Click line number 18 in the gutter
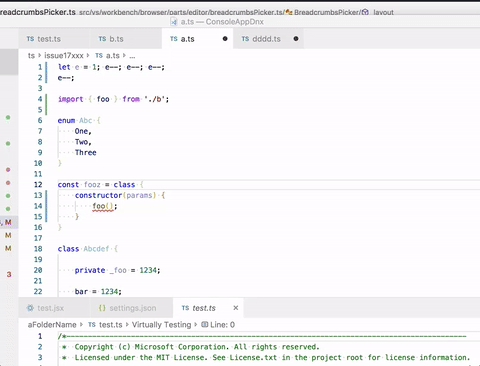Viewport: 480px width, 366px height. [x=38, y=249]
